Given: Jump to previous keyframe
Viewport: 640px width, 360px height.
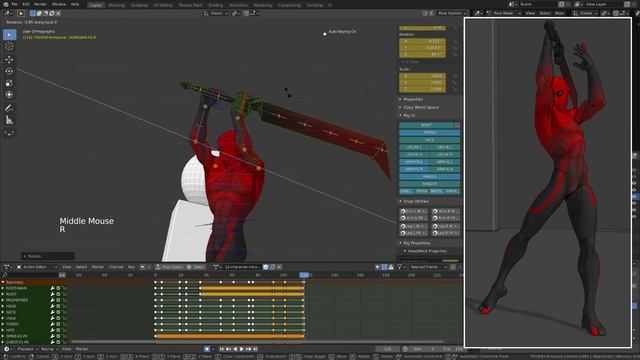Looking at the screenshot, I should coord(228,349).
